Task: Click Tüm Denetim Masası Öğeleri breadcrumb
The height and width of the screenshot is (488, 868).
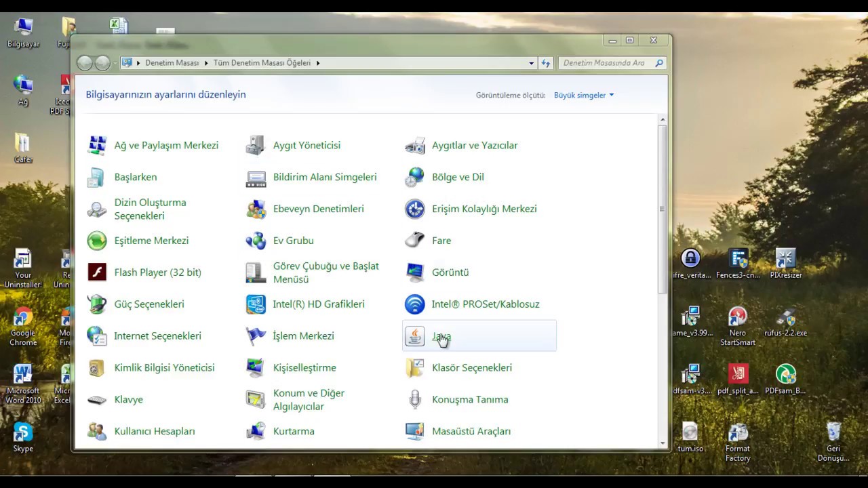Action: pyautogui.click(x=262, y=63)
